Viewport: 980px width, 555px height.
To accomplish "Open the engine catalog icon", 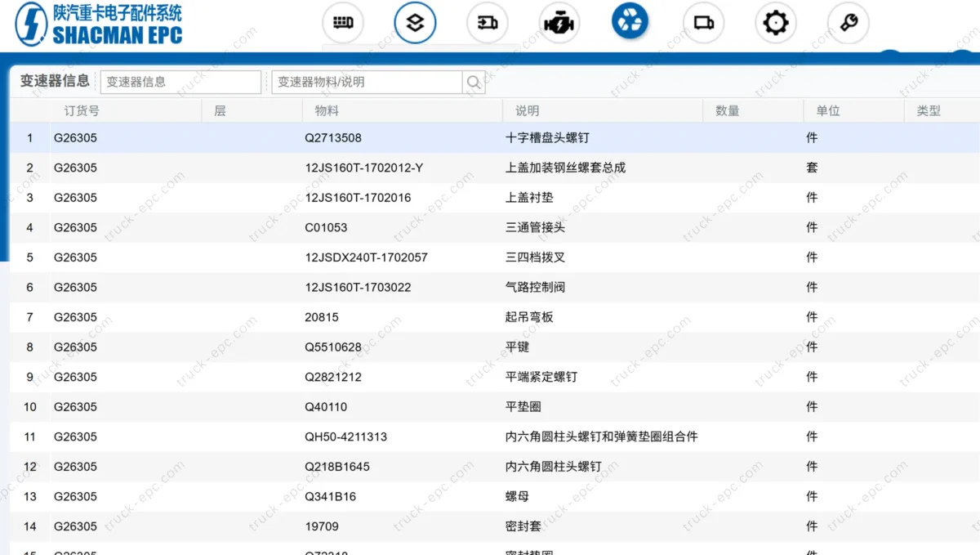I will (x=559, y=23).
